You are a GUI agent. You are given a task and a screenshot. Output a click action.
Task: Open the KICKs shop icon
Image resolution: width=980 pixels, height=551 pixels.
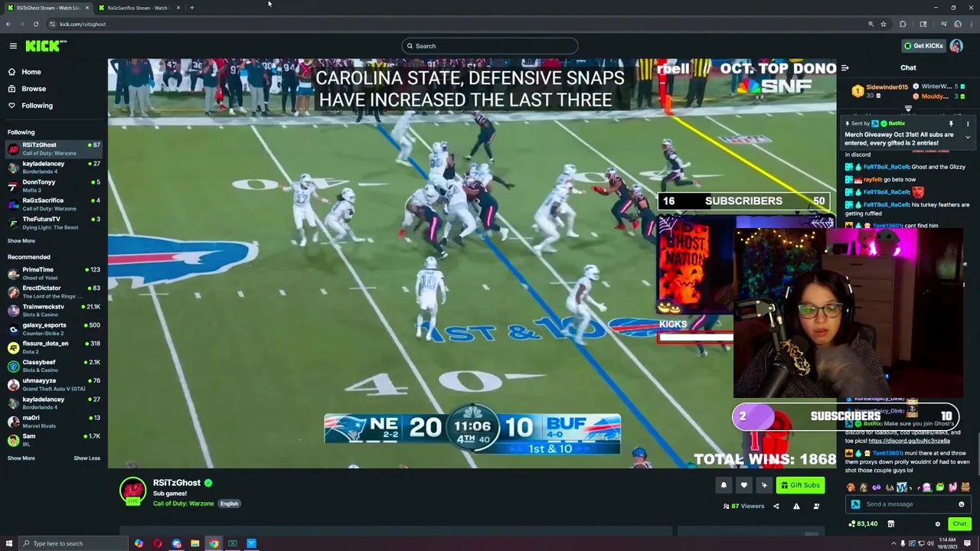(890, 524)
